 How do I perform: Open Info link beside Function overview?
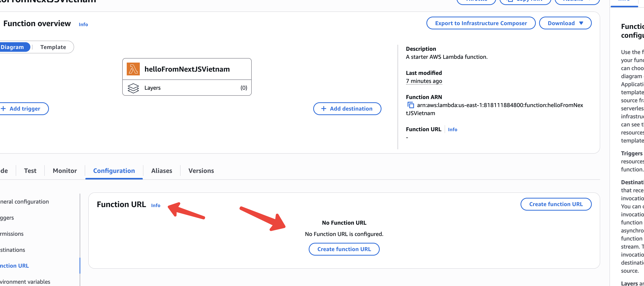(83, 24)
